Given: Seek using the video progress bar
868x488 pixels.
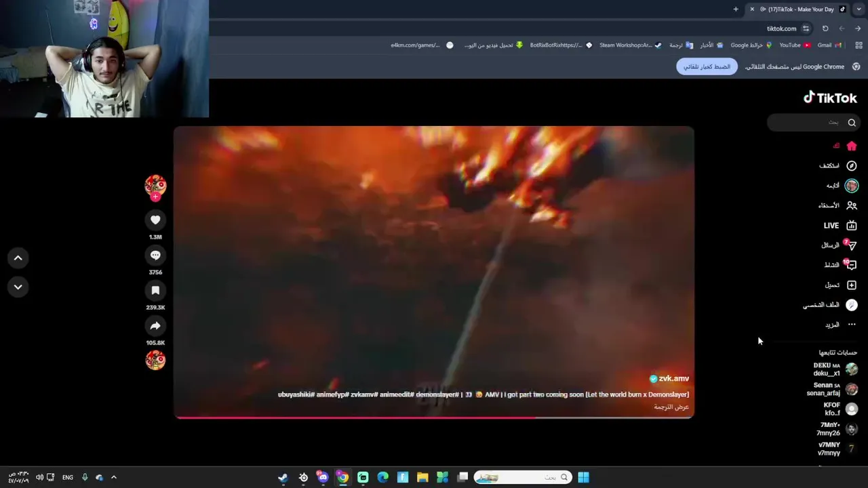Looking at the screenshot, I should click(434, 417).
